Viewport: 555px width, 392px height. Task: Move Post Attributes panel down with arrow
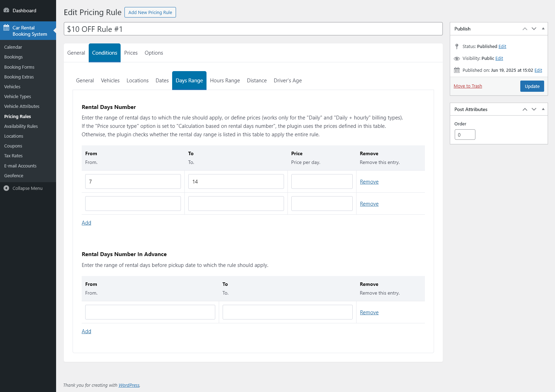pyautogui.click(x=534, y=109)
